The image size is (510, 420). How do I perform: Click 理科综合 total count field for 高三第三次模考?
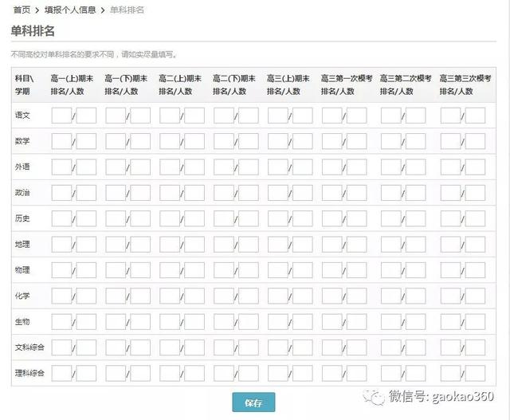click(x=475, y=373)
